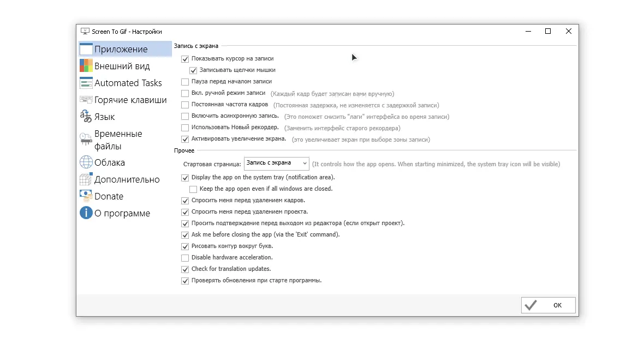
Task: Click the globe icon for Облака
Action: tap(86, 162)
